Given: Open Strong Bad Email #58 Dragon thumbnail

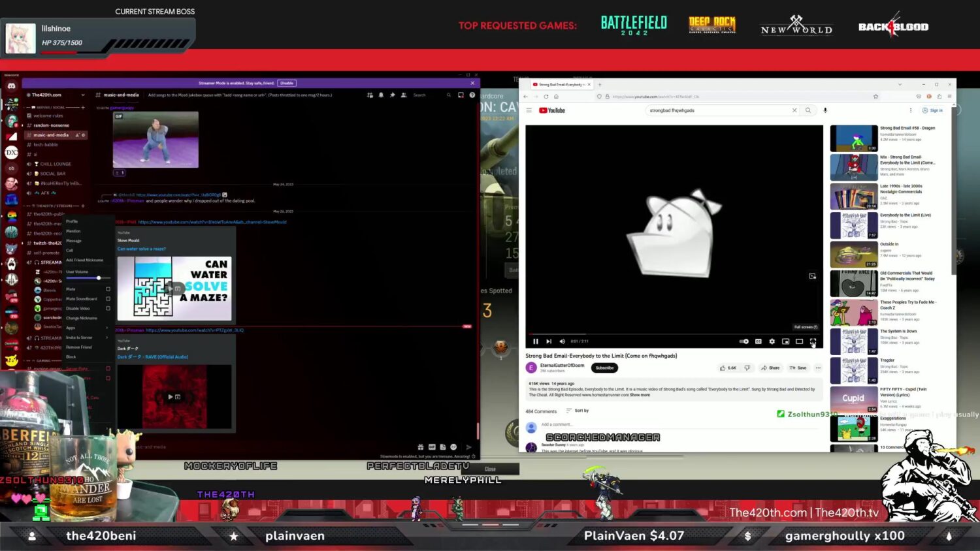Looking at the screenshot, I should pyautogui.click(x=854, y=138).
